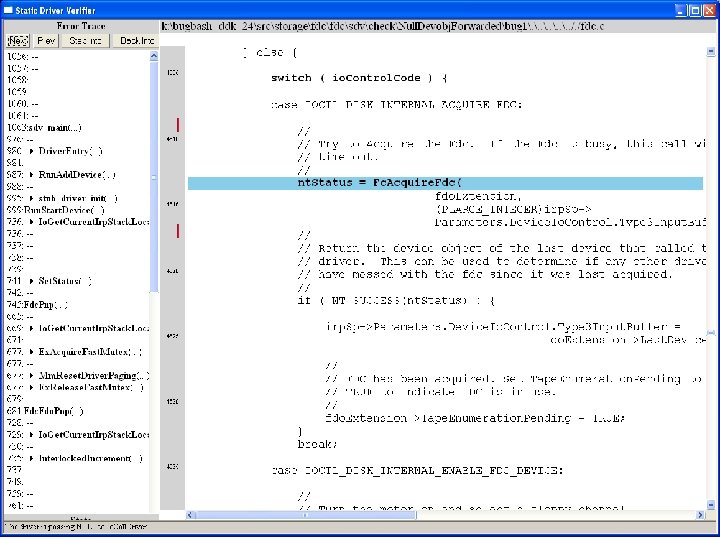Click the switch ( ioControlCode ) line
This screenshot has height=540, width=720.
click(x=359, y=78)
